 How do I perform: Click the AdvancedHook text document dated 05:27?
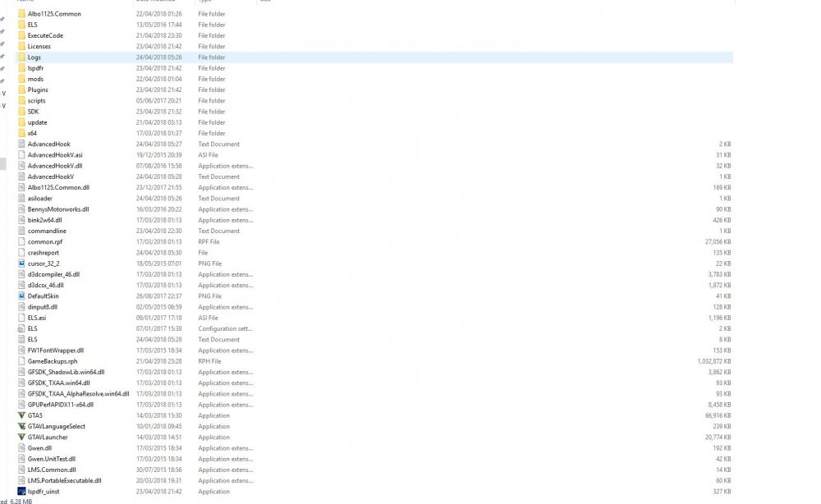coord(48,144)
